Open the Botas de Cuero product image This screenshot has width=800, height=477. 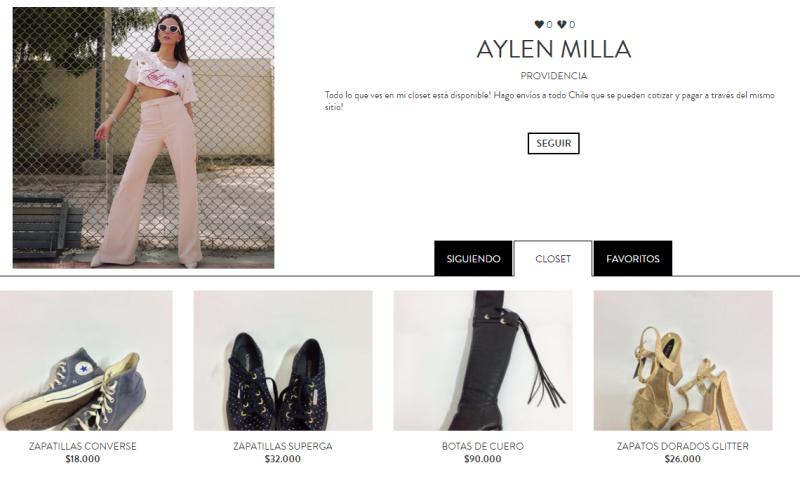[483, 361]
